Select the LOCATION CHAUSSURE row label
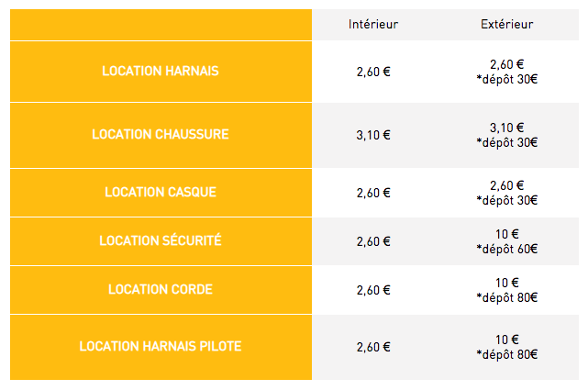Screen dimensions: 588x390 tap(161, 135)
